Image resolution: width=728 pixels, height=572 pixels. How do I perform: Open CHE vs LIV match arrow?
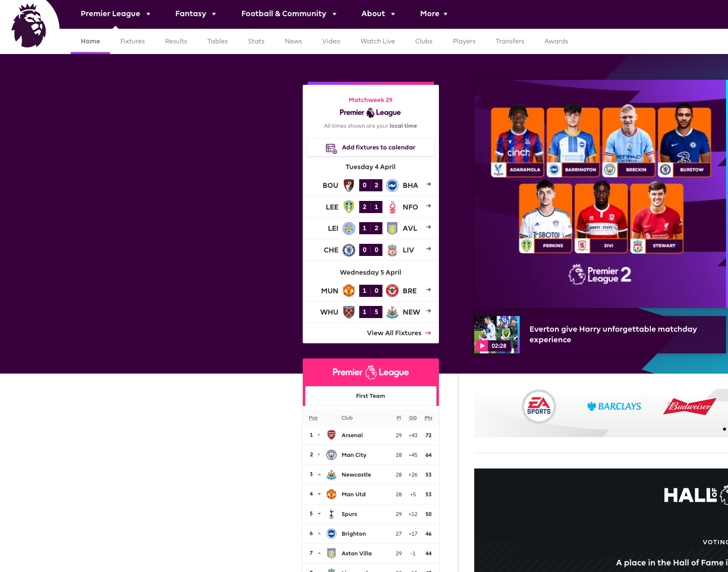tap(428, 249)
